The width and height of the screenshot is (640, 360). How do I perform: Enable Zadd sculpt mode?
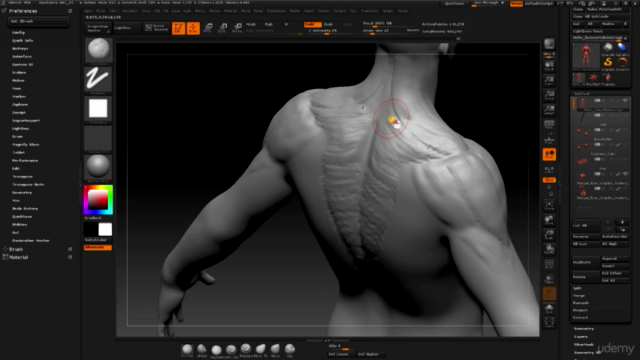(x=312, y=24)
